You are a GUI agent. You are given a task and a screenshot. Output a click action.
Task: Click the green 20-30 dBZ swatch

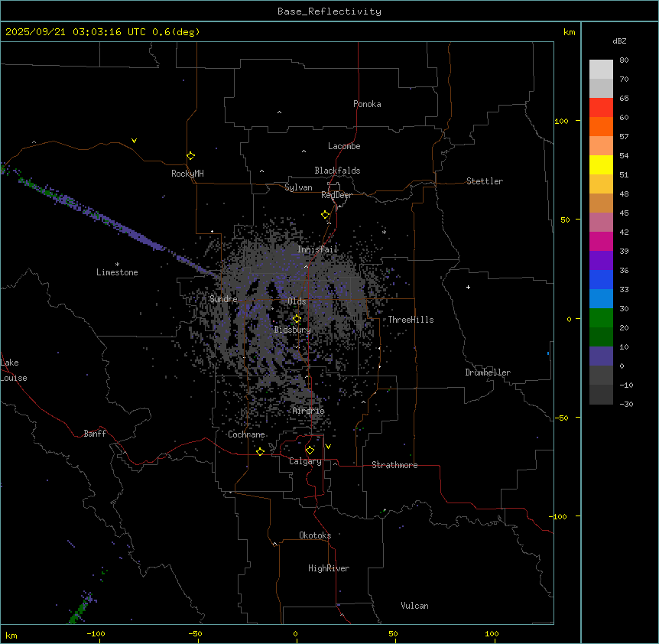pyautogui.click(x=601, y=317)
